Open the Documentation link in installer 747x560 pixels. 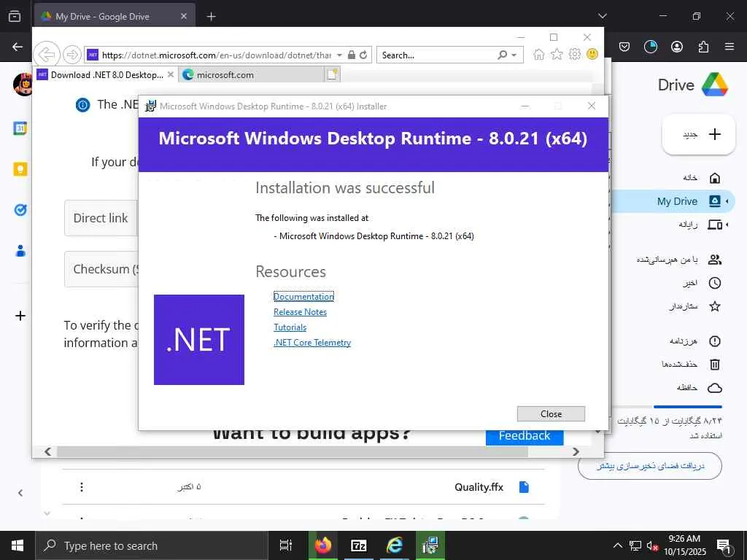(303, 297)
